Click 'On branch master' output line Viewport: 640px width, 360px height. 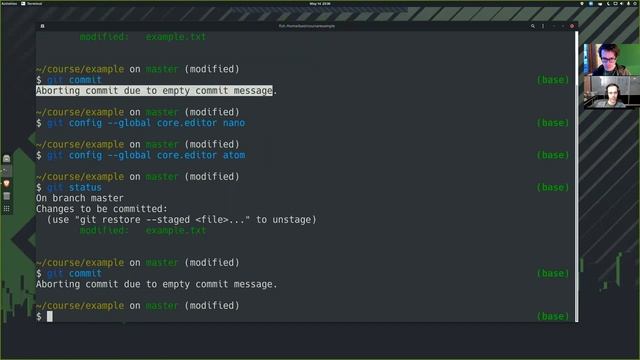click(x=80, y=198)
